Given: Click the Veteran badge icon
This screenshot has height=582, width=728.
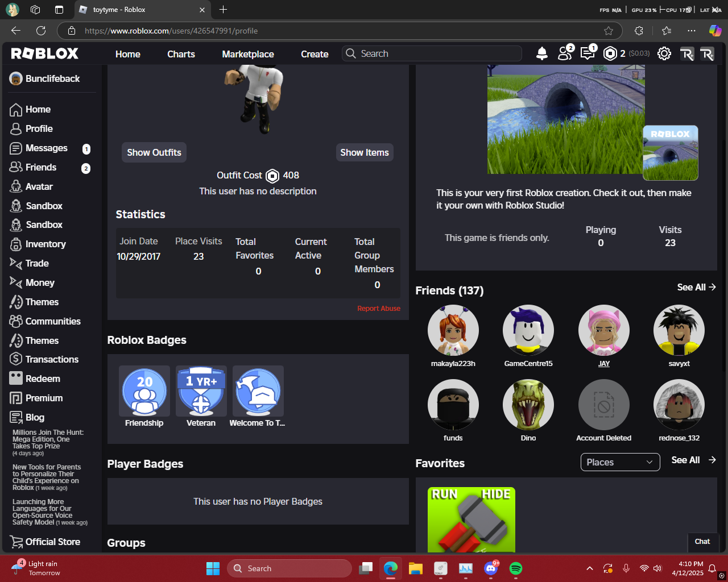Looking at the screenshot, I should (201, 391).
